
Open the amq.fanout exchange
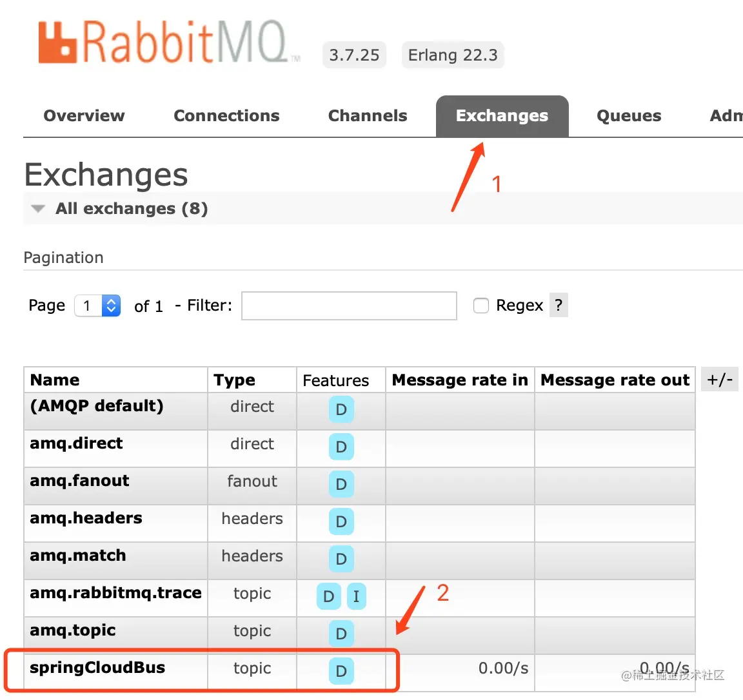point(79,481)
